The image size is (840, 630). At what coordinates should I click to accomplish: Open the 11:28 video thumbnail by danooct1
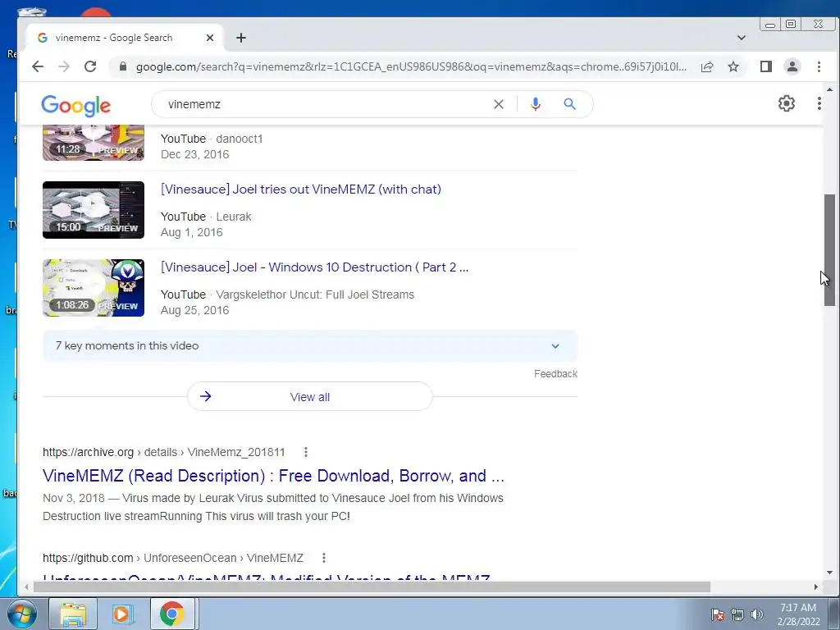pyautogui.click(x=94, y=143)
